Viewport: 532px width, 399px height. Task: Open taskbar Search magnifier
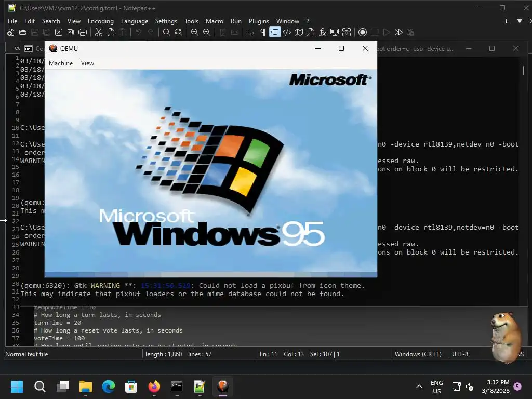pos(39,387)
